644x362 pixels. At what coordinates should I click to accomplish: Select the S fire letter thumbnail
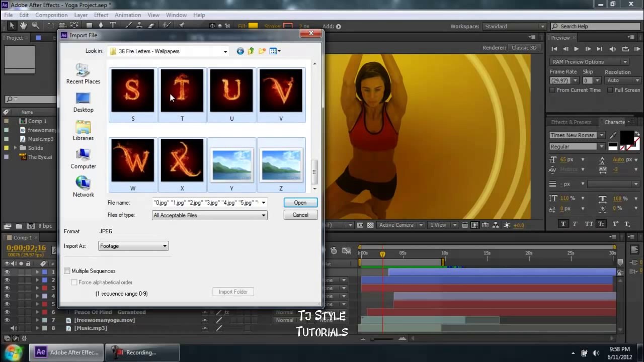[133, 90]
